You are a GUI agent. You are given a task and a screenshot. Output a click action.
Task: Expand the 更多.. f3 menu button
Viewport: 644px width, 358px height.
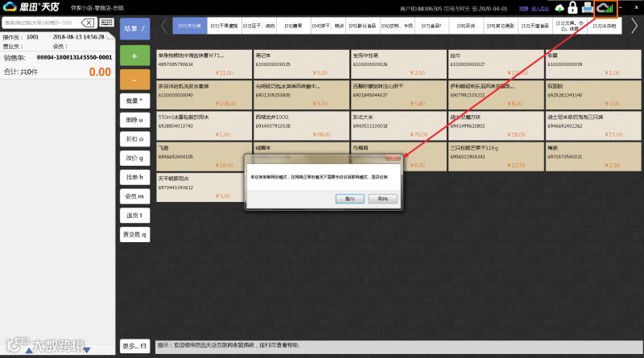coord(134,346)
